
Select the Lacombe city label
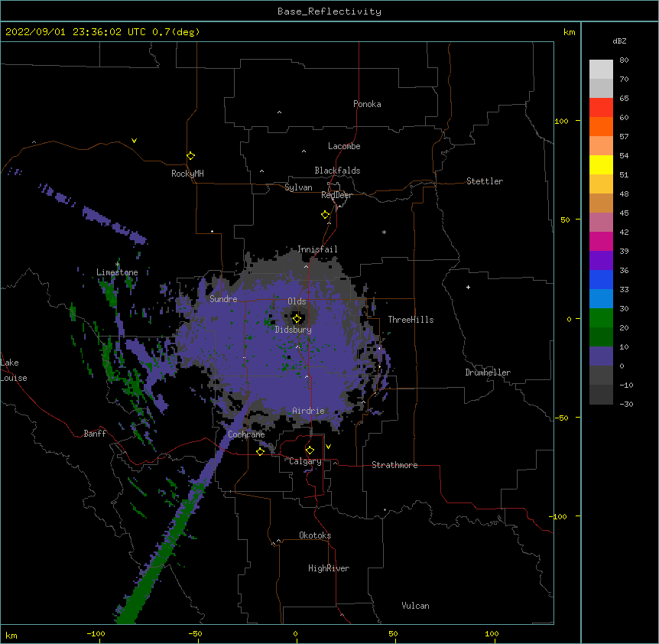[344, 146]
